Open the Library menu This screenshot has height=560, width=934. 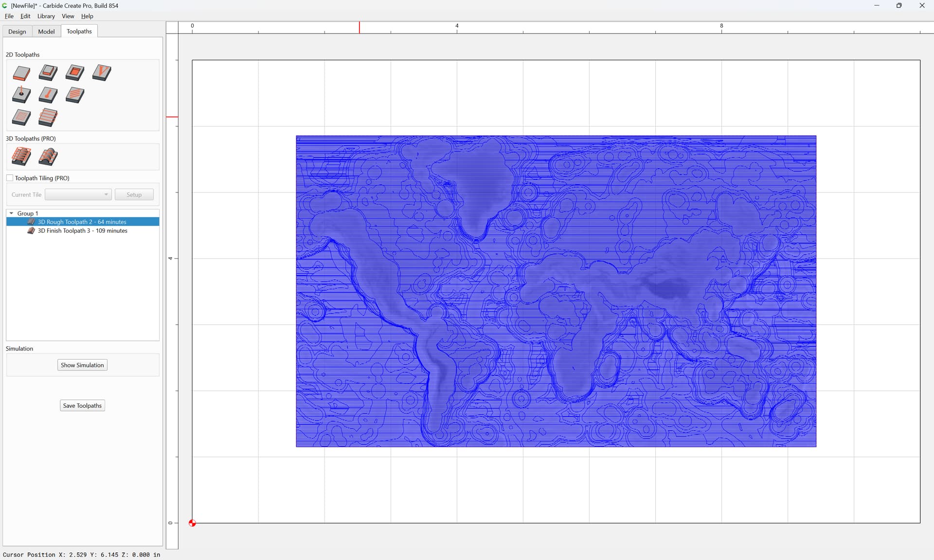click(x=46, y=16)
